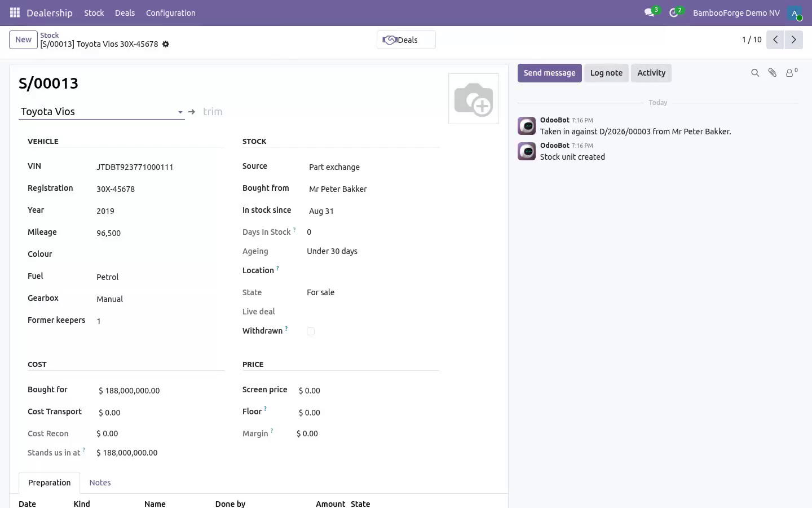The width and height of the screenshot is (812, 508).
Task: Click Send message button
Action: (x=549, y=73)
